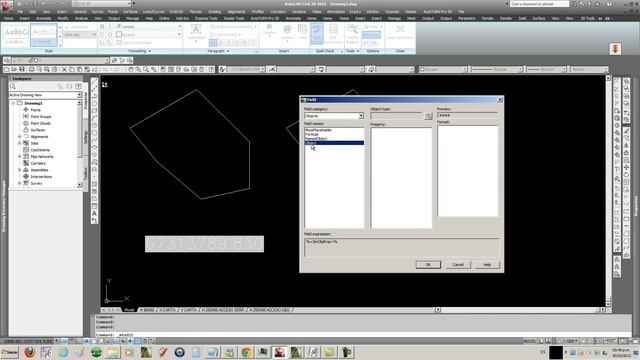Click the empty Property list box
Viewport: 640px width, 360px height.
[x=401, y=177]
